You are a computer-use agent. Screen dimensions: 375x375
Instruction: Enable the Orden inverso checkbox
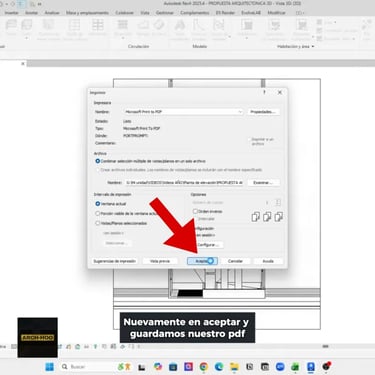(x=195, y=211)
